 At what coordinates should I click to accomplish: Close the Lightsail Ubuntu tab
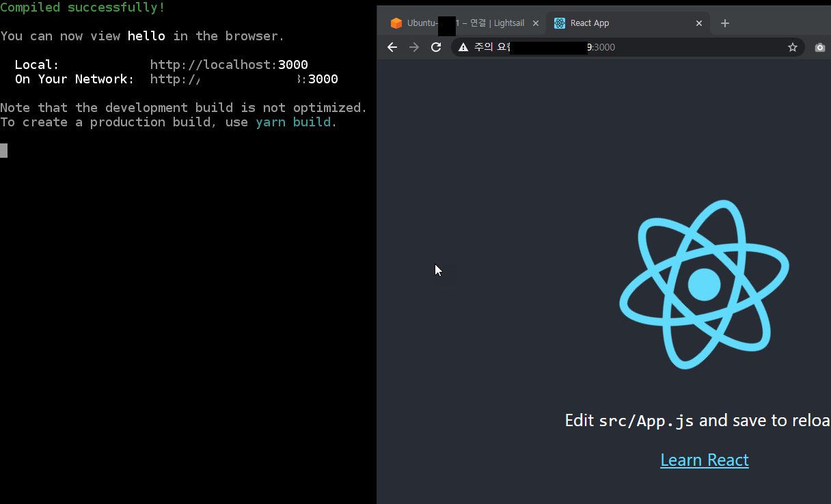tap(536, 23)
